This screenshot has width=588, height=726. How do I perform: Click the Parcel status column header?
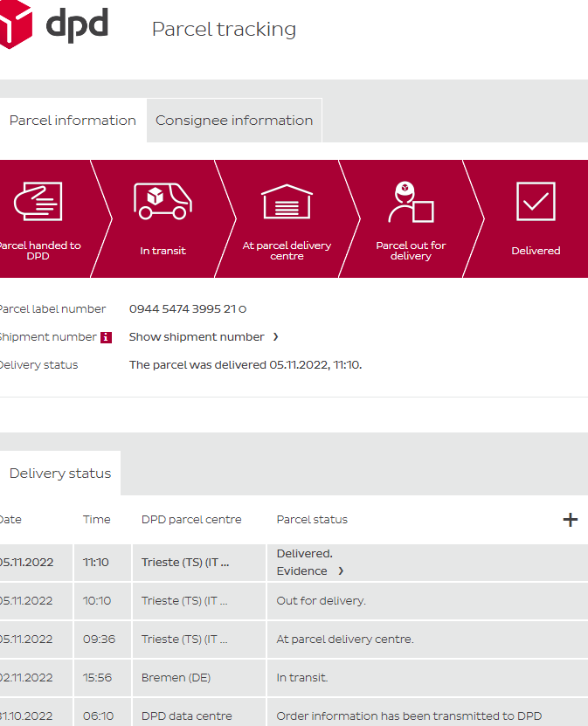click(312, 520)
